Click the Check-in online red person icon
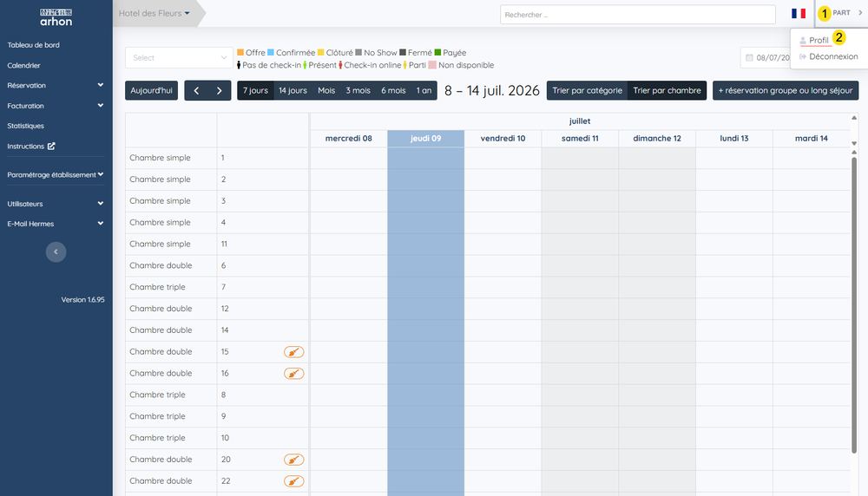The width and height of the screenshot is (868, 496). click(x=340, y=65)
